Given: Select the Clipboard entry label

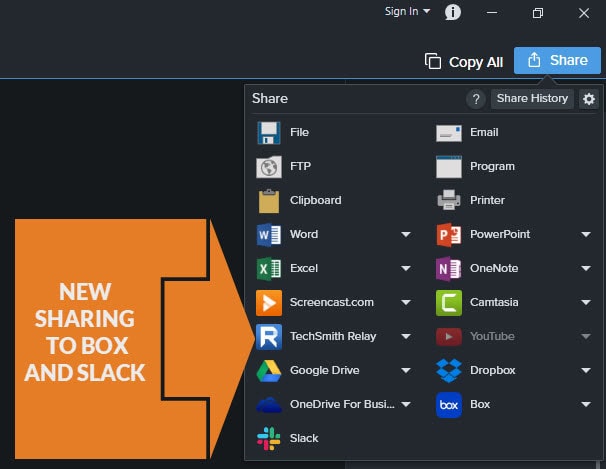Looking at the screenshot, I should click(316, 201).
